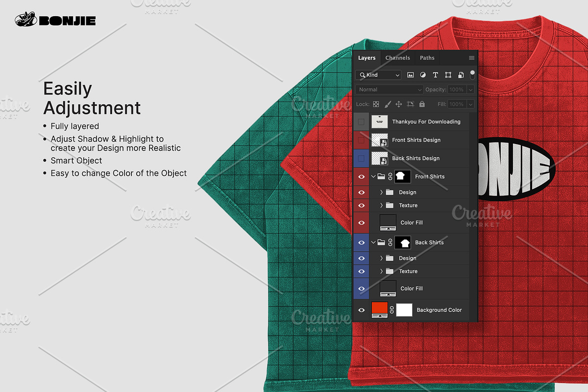Click the Background Color white mask thumbnail
Screen dimensions: 588x392
click(404, 310)
